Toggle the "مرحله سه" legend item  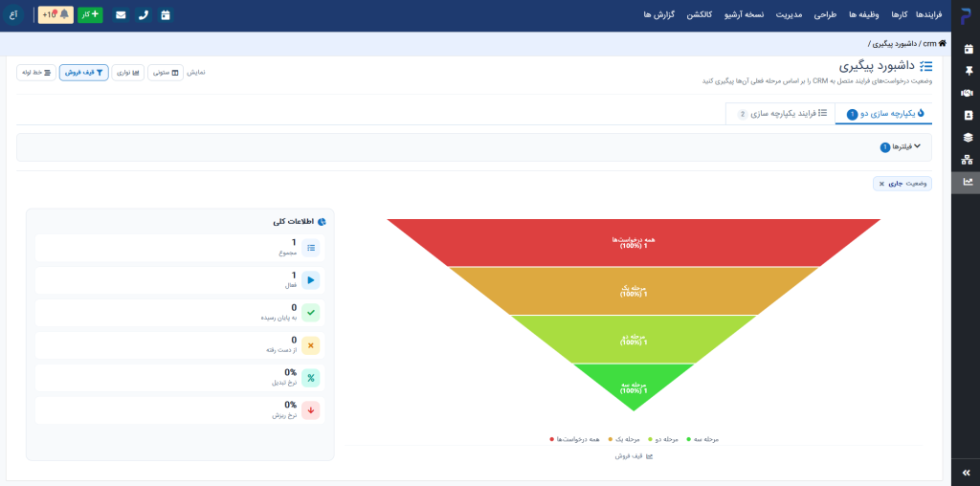pos(703,440)
